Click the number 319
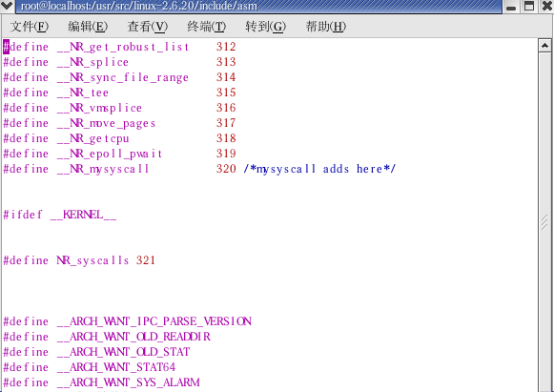 [x=226, y=153]
